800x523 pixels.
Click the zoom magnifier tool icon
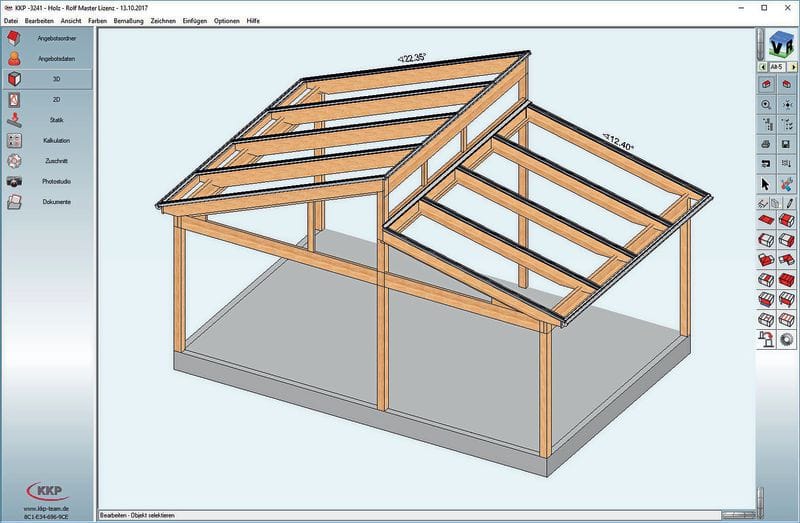pyautogui.click(x=766, y=104)
